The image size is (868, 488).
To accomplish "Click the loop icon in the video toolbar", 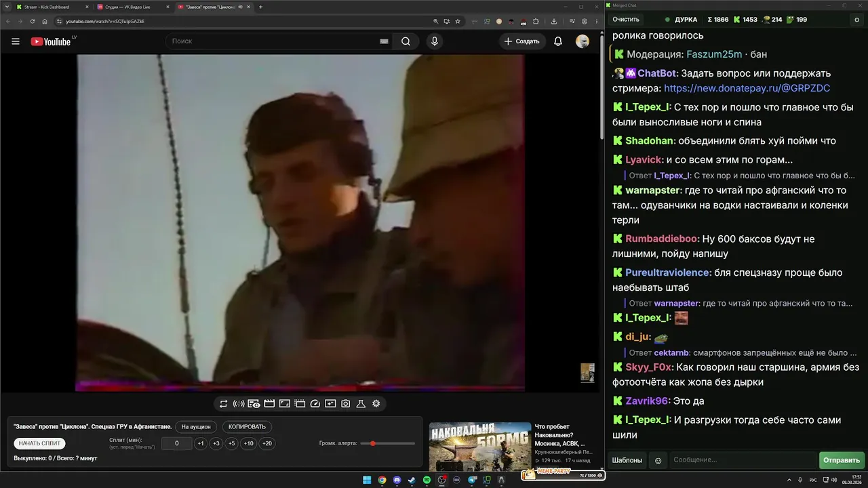I will tap(223, 404).
